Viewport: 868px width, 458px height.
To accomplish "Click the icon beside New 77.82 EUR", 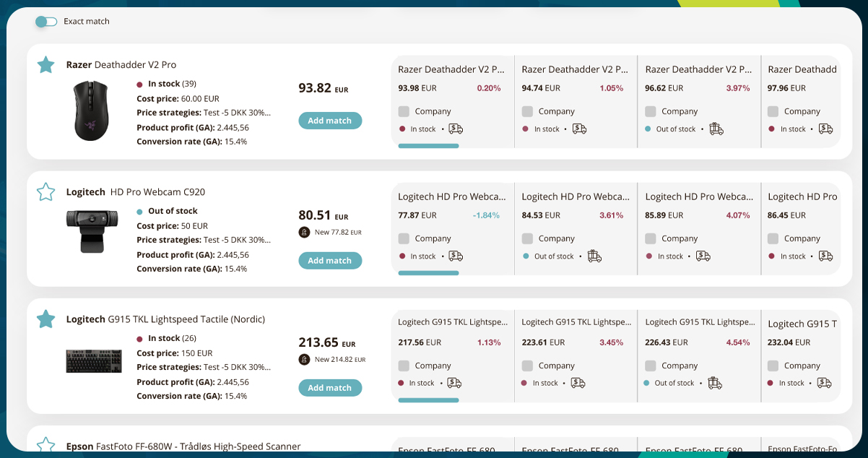I will pos(304,233).
